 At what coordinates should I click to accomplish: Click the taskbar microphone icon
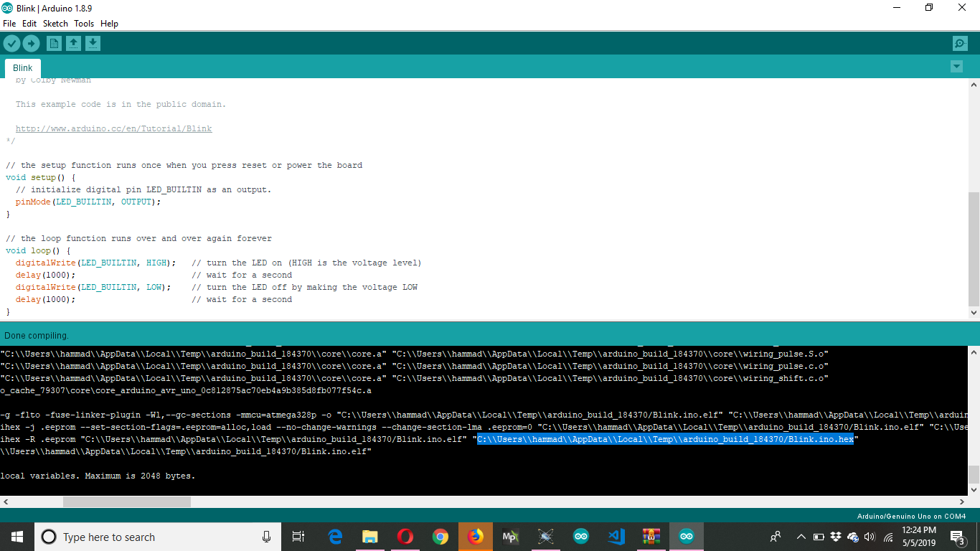(267, 537)
